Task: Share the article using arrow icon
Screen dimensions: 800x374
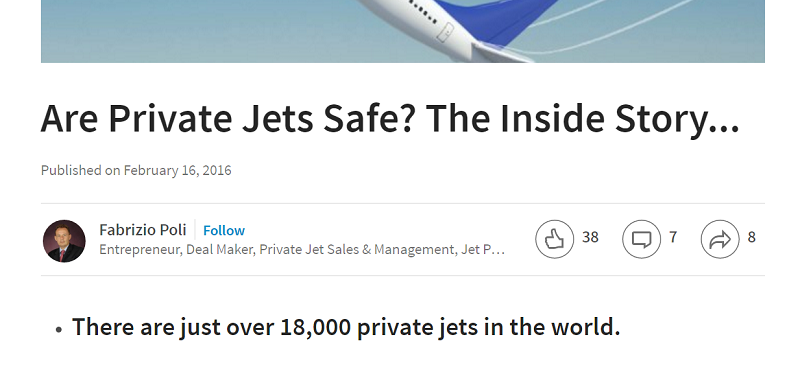Action: pos(720,239)
